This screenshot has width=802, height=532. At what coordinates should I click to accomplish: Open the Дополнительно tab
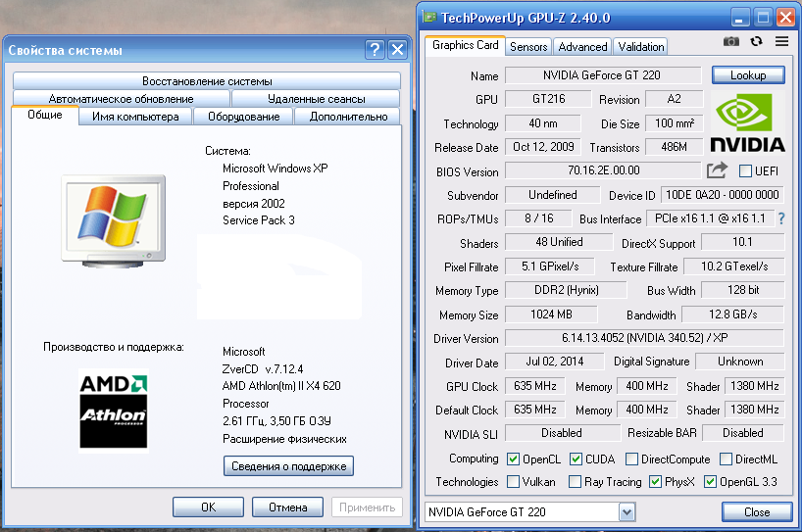(348, 117)
